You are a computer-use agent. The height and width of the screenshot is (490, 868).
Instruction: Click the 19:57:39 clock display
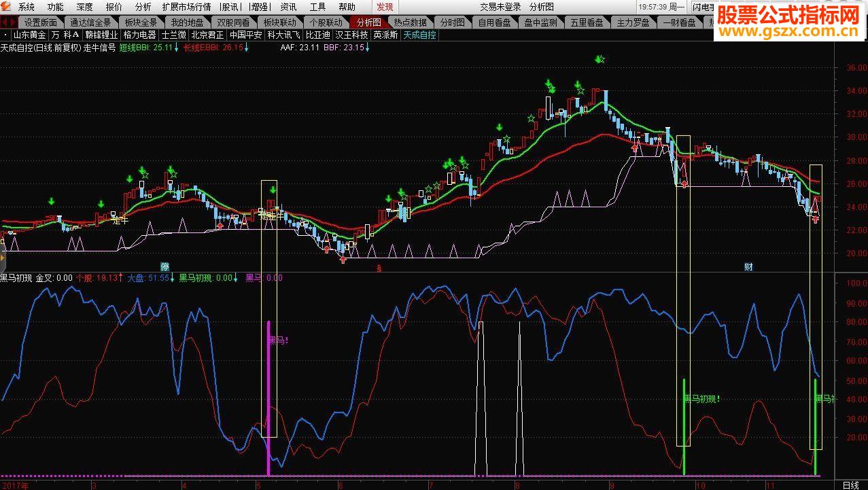[x=654, y=7]
